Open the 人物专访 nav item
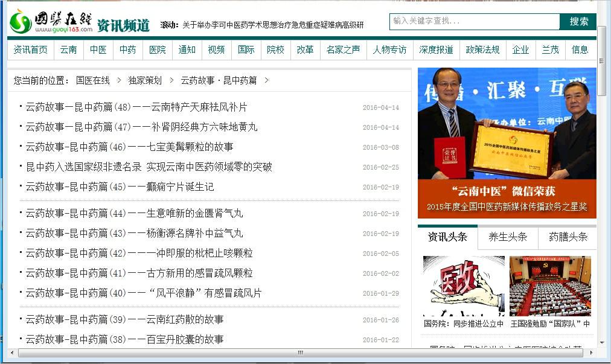611x364 pixels. tap(389, 50)
